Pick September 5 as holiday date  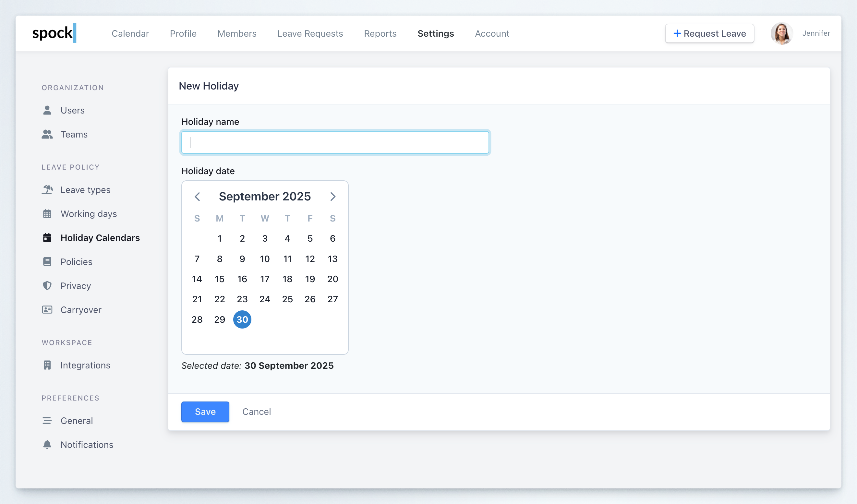click(x=310, y=238)
